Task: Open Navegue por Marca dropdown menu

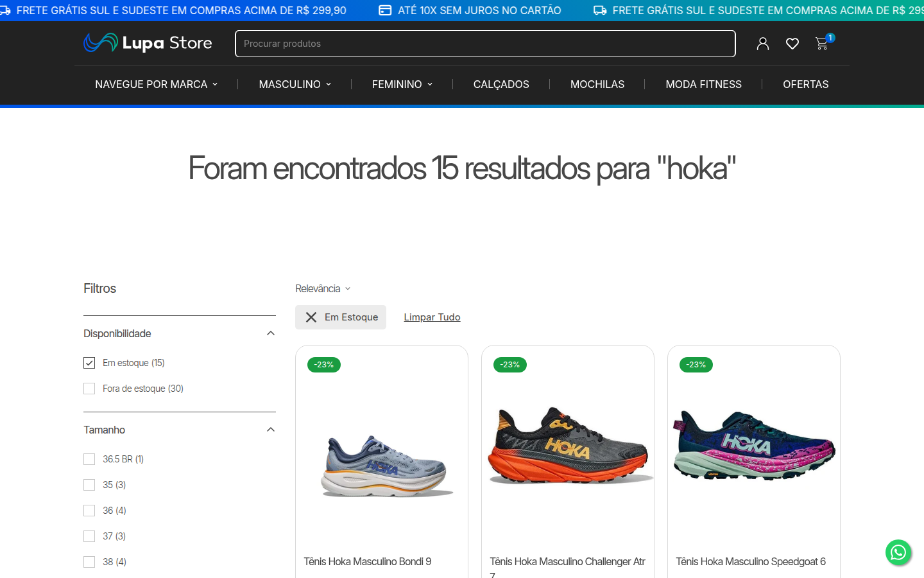Action: click(x=157, y=84)
